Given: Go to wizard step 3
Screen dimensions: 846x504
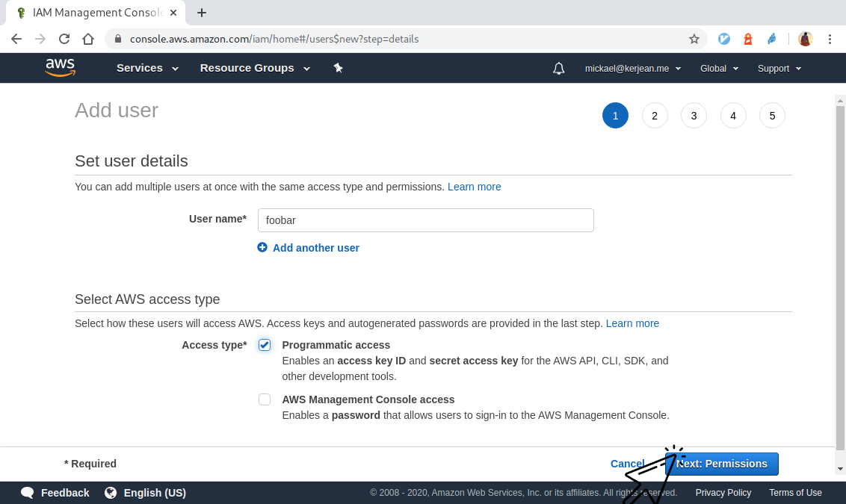Looking at the screenshot, I should click(694, 115).
